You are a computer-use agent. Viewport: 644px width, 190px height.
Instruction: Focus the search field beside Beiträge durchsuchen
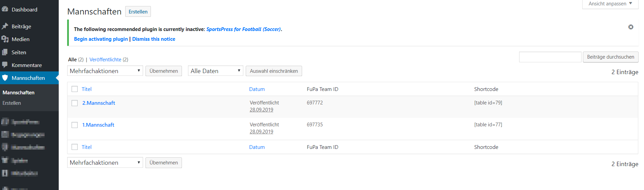coord(550,57)
